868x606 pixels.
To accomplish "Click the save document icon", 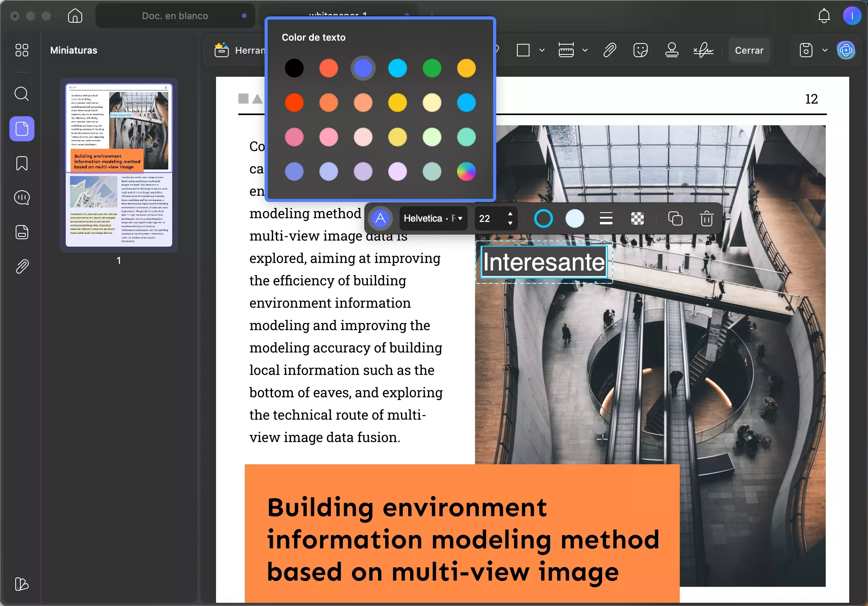I will [806, 50].
